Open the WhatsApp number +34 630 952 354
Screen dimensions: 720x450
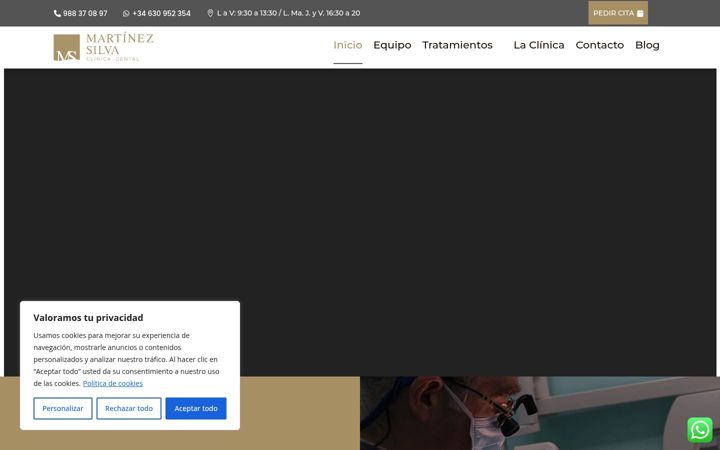[161, 13]
